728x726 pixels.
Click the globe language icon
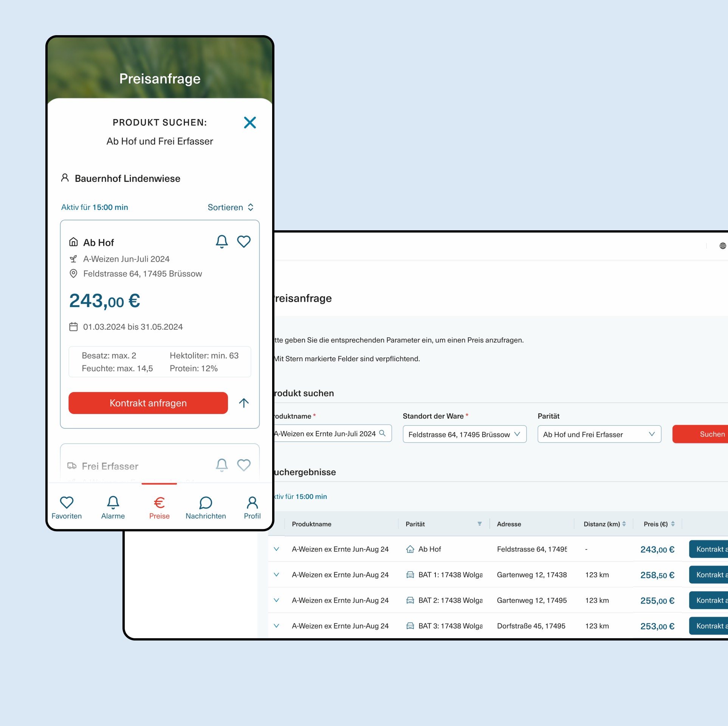coord(722,246)
